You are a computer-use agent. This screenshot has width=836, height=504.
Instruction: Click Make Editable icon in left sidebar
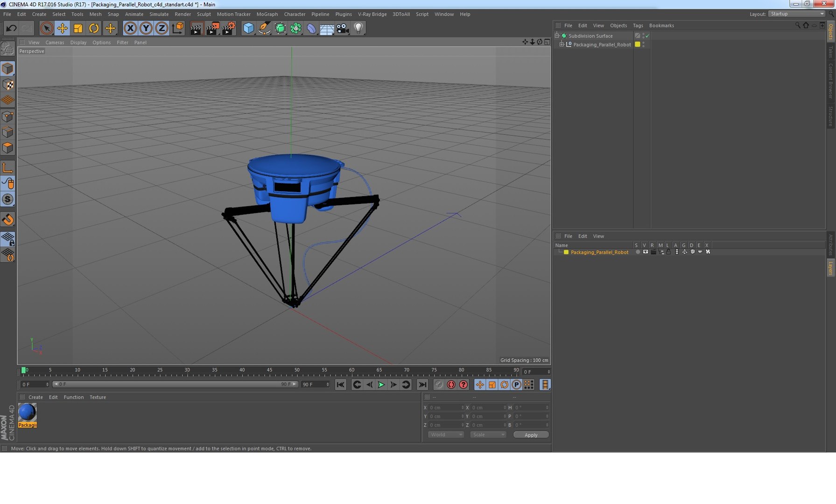(x=7, y=49)
